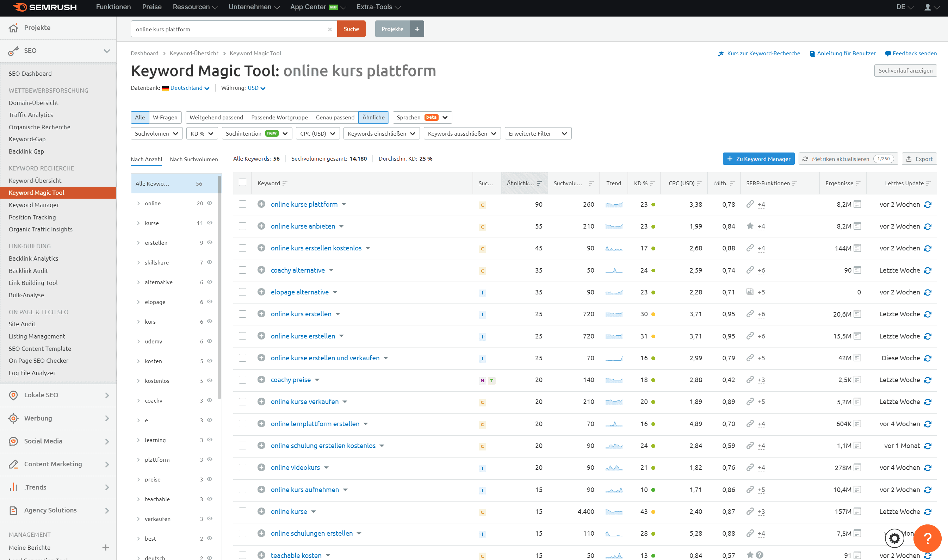Select the W-Fragen tab
Screen dimensions: 948x560
pyautogui.click(x=165, y=117)
